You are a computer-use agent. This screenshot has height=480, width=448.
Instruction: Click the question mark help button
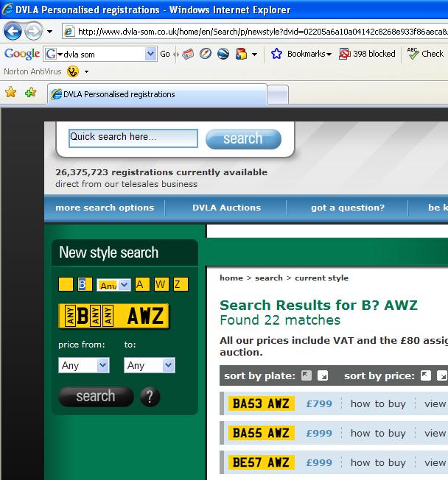150,397
